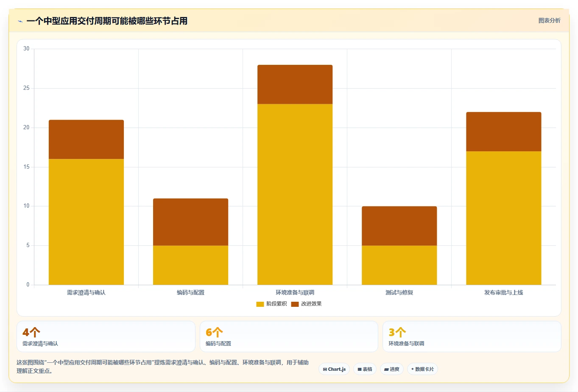Select the Chart.js tag chip
This screenshot has width=578, height=392.
coord(334,369)
